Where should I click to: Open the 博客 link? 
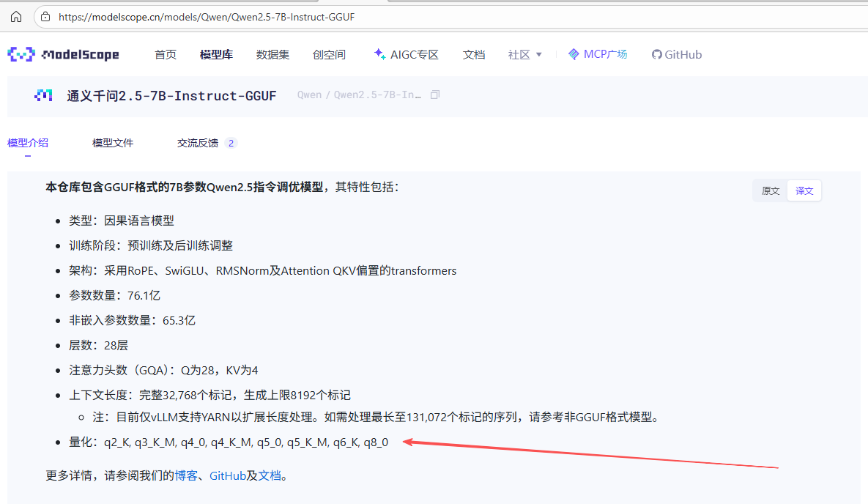187,475
